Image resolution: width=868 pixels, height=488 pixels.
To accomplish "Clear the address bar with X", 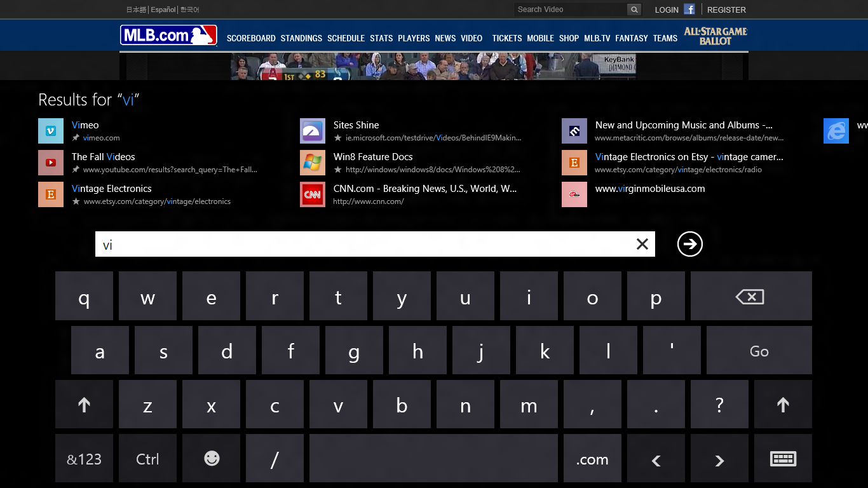I will pos(642,244).
